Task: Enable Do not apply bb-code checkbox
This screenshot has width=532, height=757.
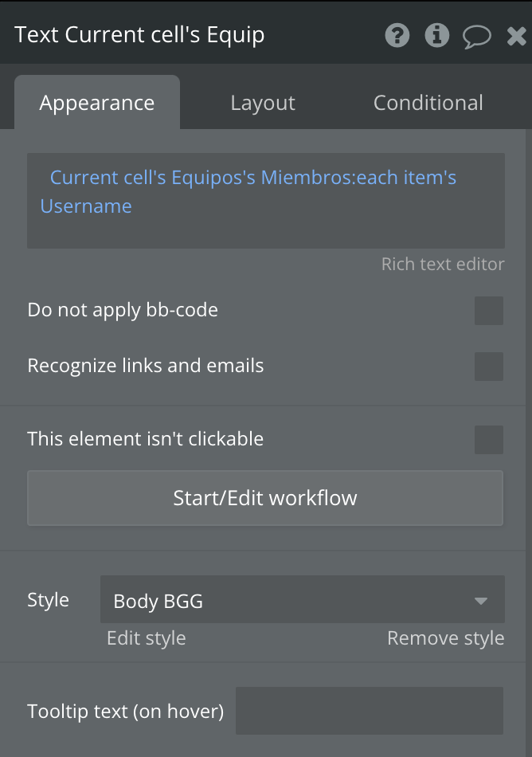Action: [x=488, y=311]
